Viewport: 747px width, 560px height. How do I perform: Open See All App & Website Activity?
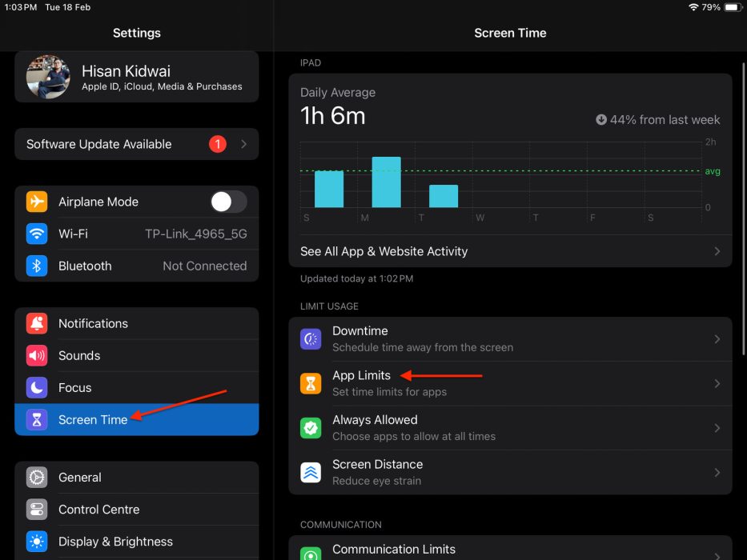[510, 251]
